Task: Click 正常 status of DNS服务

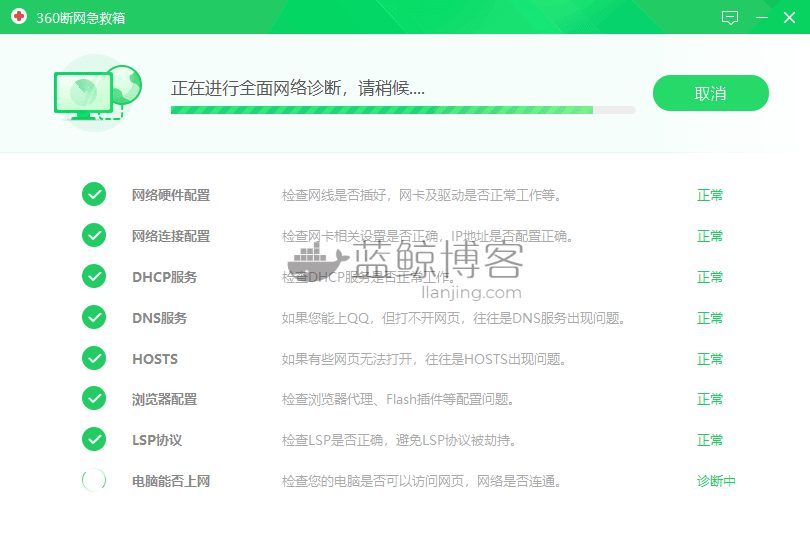Action: [710, 318]
